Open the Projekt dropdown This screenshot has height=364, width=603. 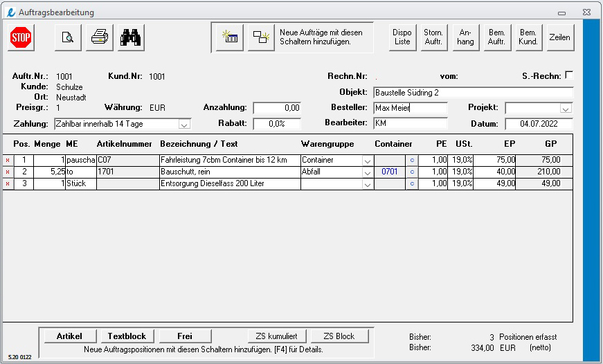(x=566, y=109)
